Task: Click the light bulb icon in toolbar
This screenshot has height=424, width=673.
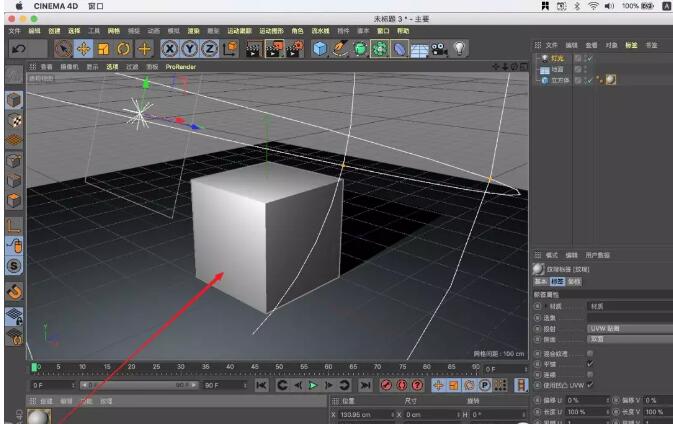Action: pos(460,49)
